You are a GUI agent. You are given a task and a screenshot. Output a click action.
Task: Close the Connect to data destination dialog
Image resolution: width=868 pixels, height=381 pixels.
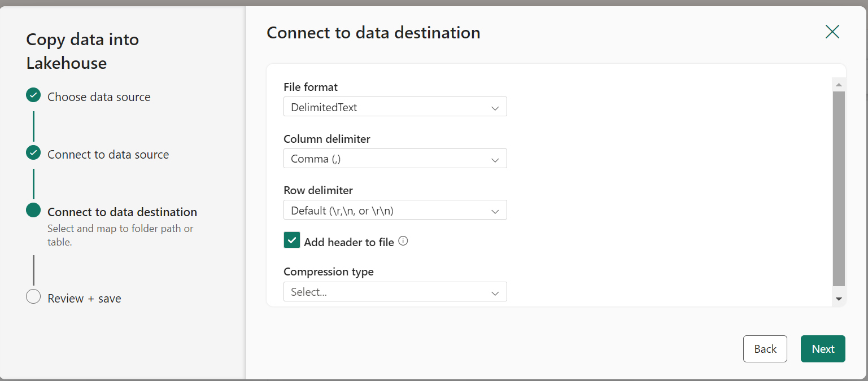point(832,32)
